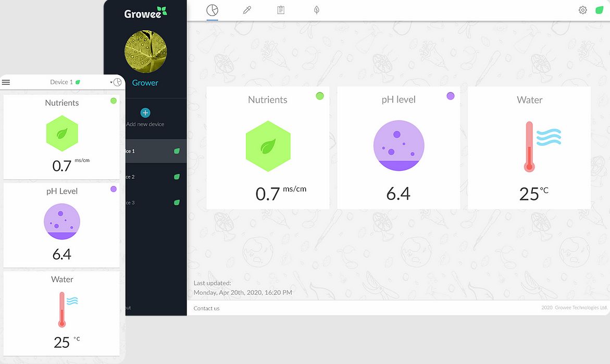Click the Grower profile name
Image resolution: width=610 pixels, height=364 pixels.
point(145,83)
